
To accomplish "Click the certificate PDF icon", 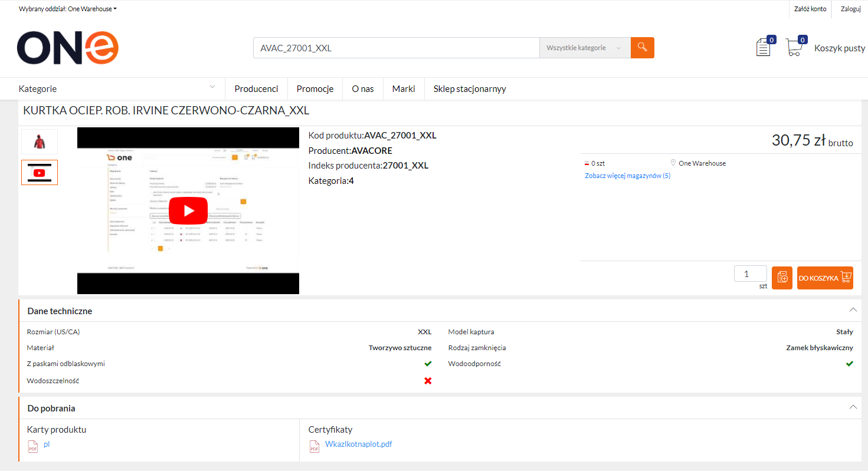I will pos(315,446).
